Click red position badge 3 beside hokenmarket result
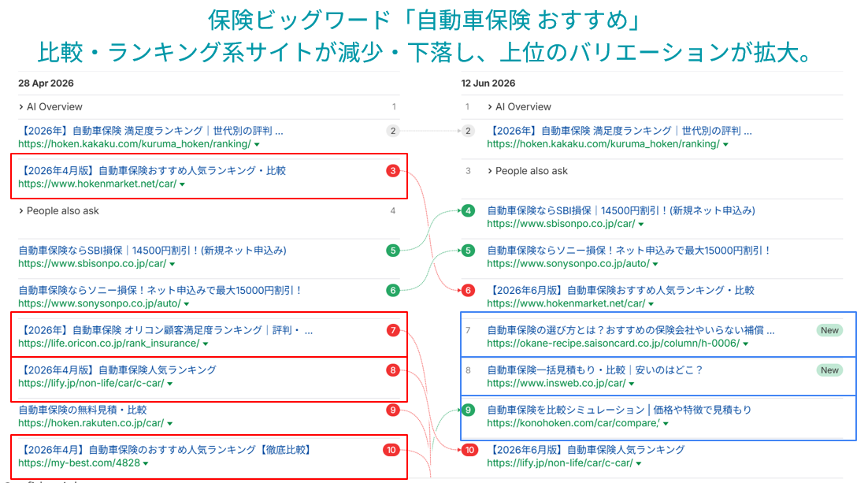Viewport: 868px width, 483px height. 393,171
